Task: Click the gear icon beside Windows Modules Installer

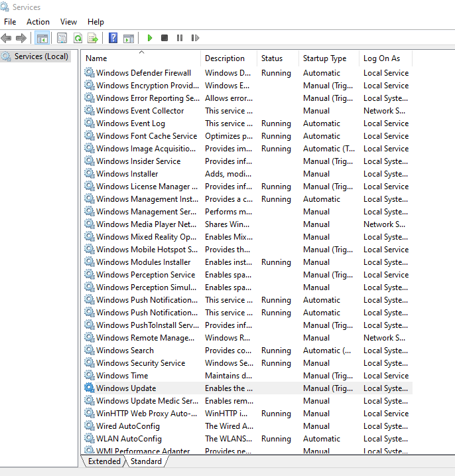Action: [89, 262]
